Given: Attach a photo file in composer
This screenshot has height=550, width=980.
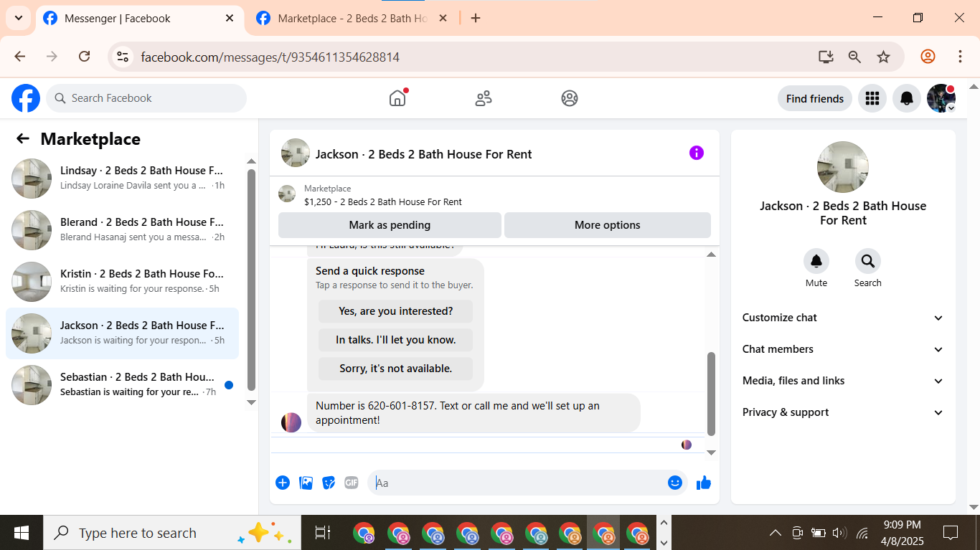Looking at the screenshot, I should [x=306, y=483].
